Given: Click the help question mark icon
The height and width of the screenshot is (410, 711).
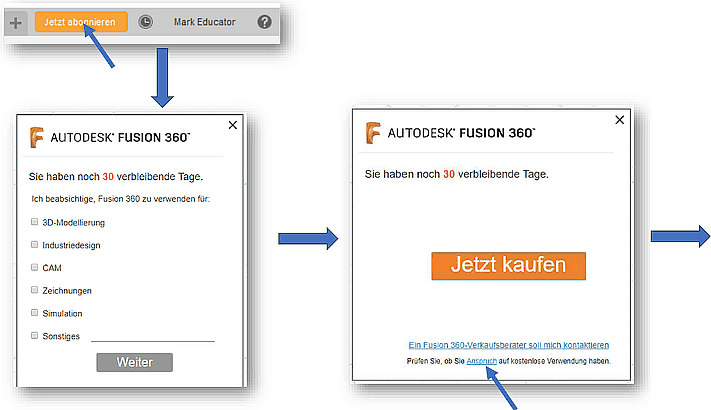Looking at the screenshot, I should [x=265, y=21].
